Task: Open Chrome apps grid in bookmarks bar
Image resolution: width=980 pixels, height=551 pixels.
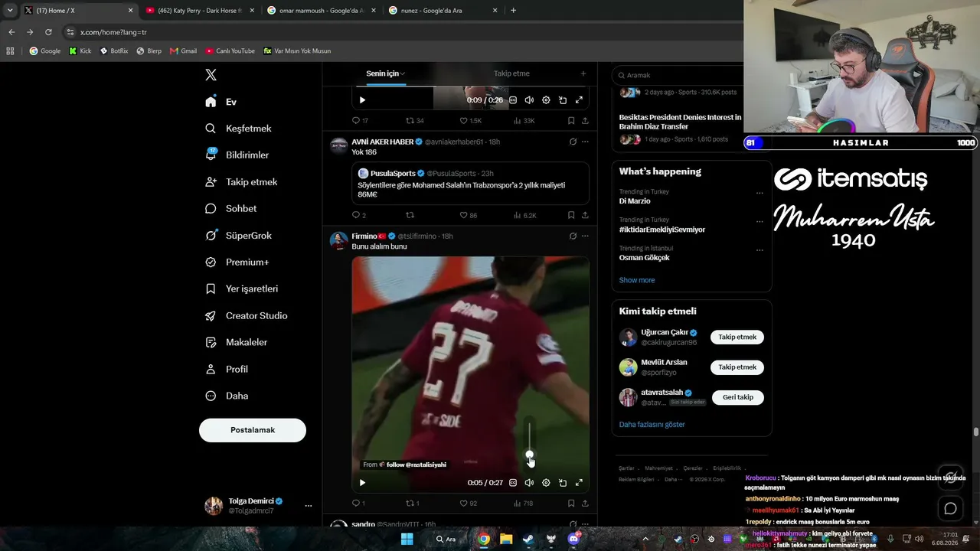Action: coord(10,51)
